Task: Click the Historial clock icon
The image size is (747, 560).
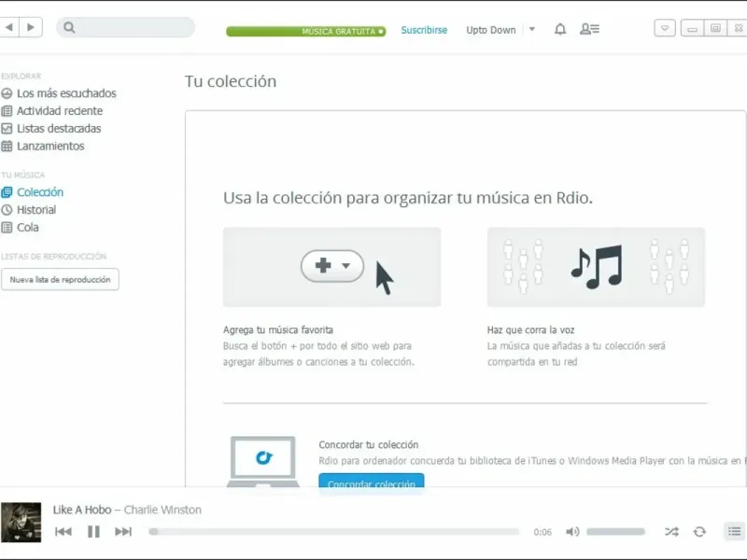Action: tap(7, 210)
